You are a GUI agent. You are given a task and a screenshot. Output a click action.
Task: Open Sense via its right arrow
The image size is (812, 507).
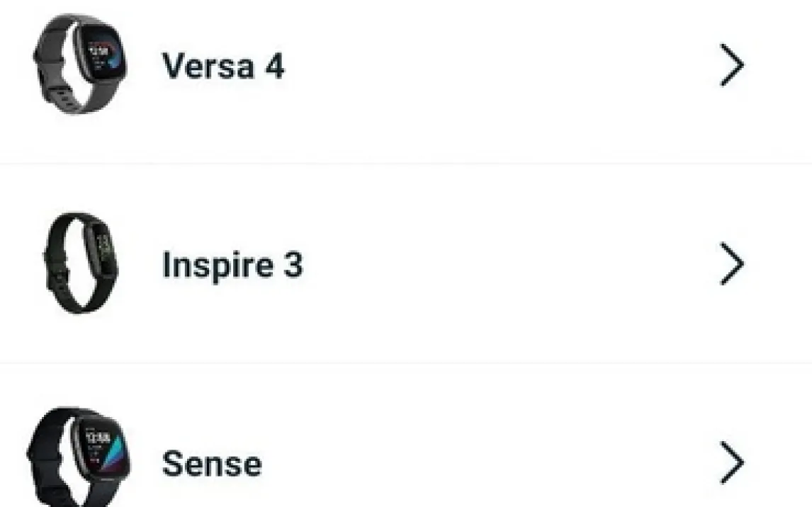pos(732,463)
